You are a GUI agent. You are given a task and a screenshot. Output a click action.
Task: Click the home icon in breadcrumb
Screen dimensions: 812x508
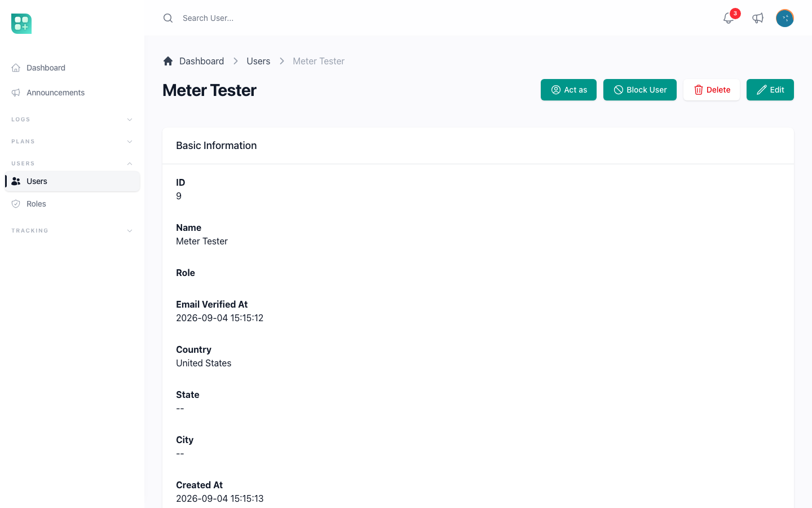168,61
